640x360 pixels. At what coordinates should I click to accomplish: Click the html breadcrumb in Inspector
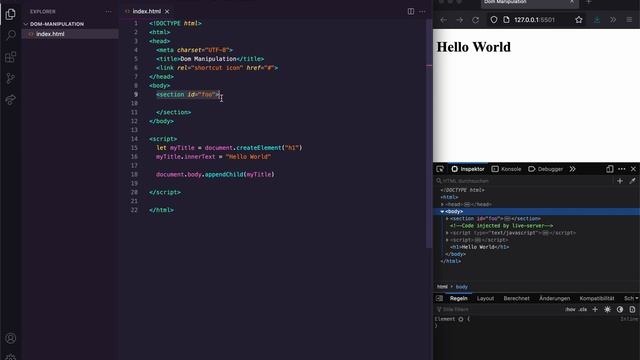pos(442,287)
